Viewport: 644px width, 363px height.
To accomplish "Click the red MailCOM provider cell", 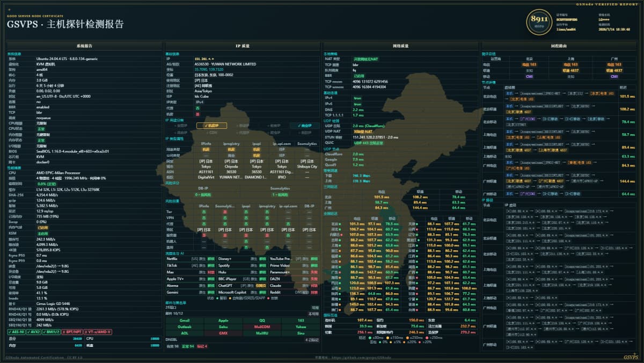I will click(x=262, y=326).
